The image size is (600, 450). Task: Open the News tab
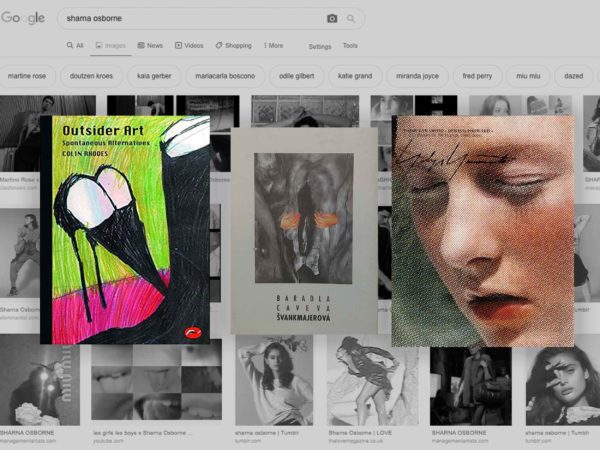pos(150,46)
